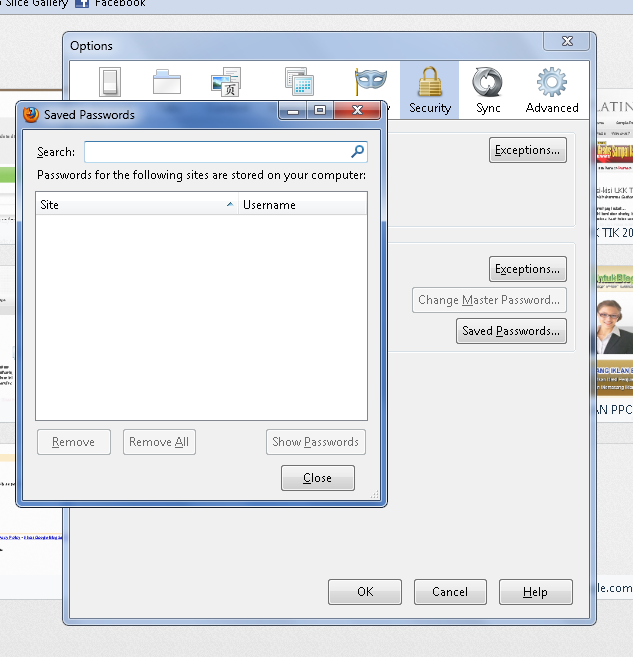Click the Remove All button
The width and height of the screenshot is (633, 657).
pos(159,442)
